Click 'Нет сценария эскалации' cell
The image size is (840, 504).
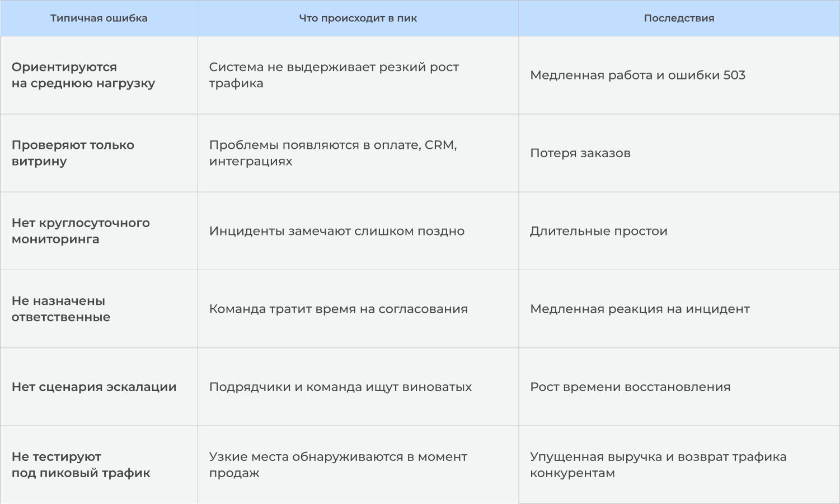(99, 387)
